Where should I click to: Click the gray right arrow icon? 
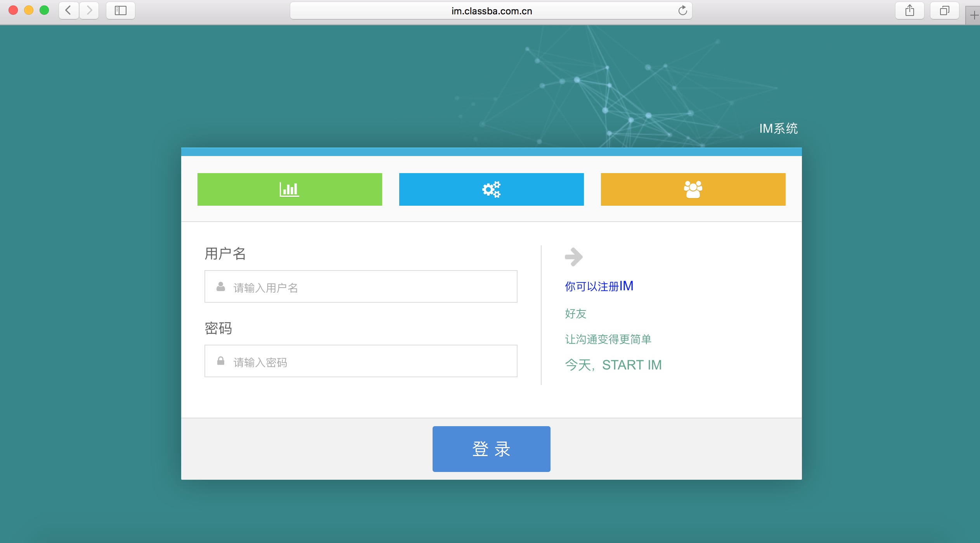(x=573, y=257)
